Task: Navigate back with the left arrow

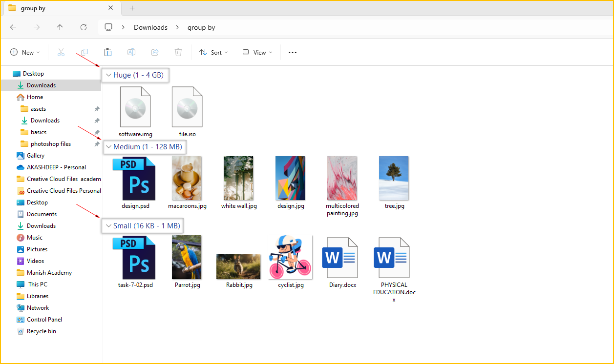Action: click(x=13, y=27)
